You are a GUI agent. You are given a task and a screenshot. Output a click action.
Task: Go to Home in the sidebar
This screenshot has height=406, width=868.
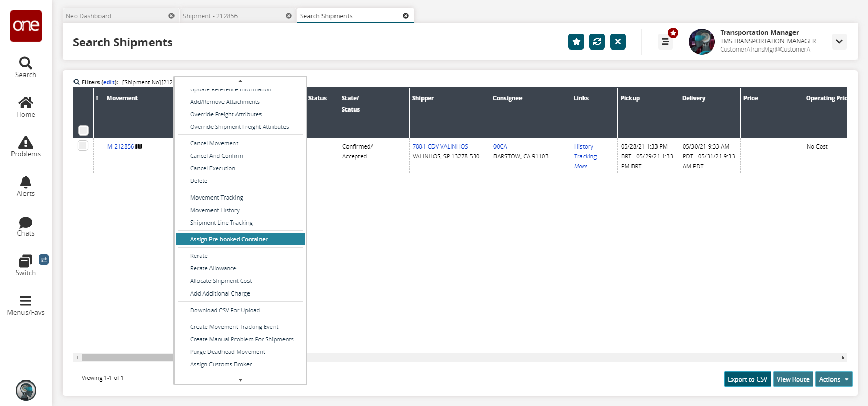coord(26,103)
